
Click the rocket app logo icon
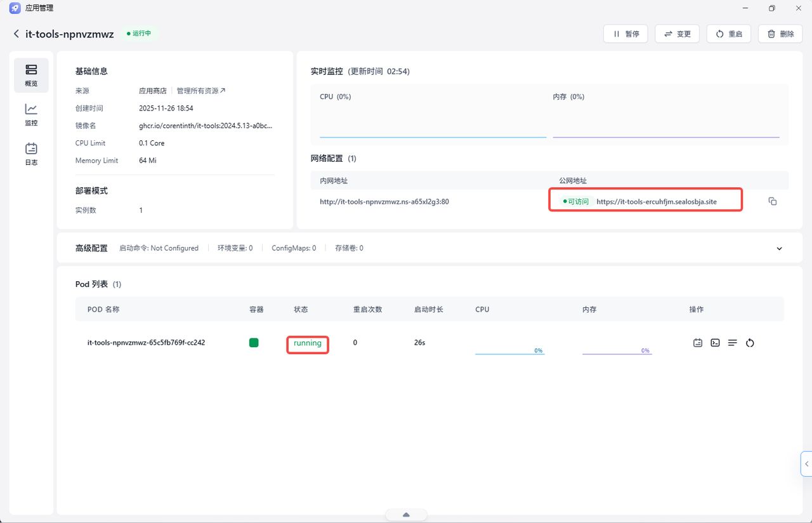15,8
